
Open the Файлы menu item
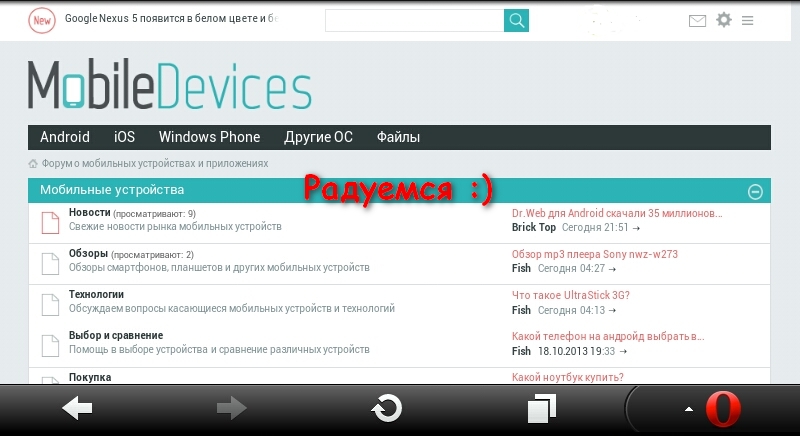tap(398, 137)
